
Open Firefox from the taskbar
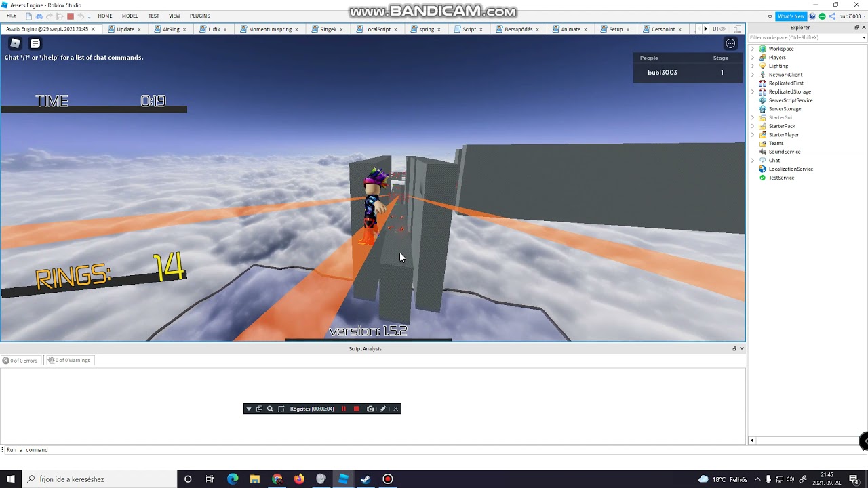tap(299, 479)
